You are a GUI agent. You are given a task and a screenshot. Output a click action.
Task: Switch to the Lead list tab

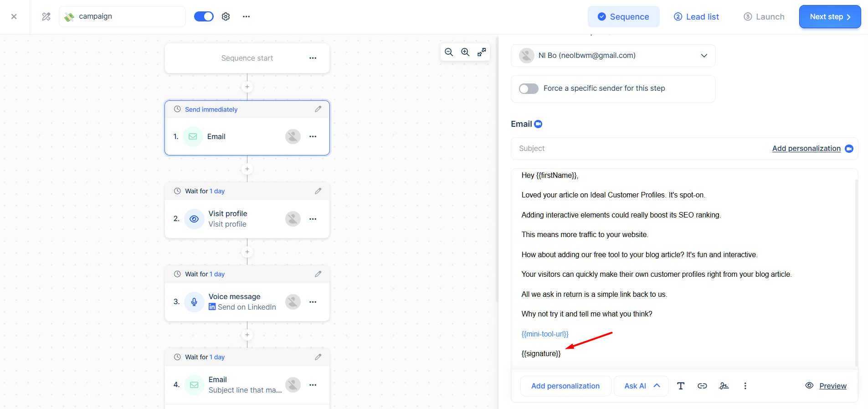click(696, 17)
